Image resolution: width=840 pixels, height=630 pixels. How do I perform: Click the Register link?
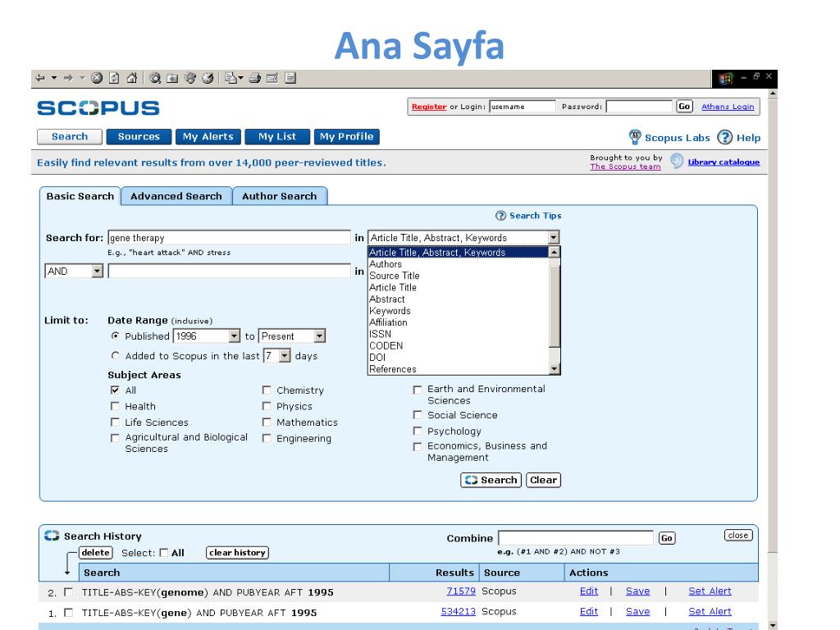(x=428, y=107)
